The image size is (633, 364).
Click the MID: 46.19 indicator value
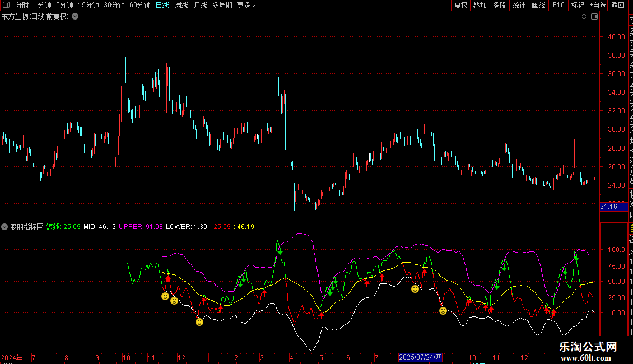[x=100, y=227]
